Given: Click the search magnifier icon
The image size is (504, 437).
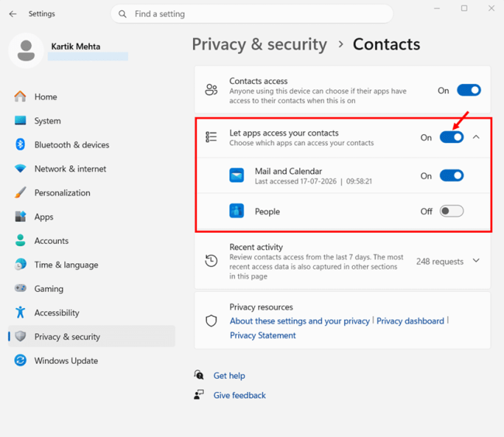Looking at the screenshot, I should coord(123,14).
